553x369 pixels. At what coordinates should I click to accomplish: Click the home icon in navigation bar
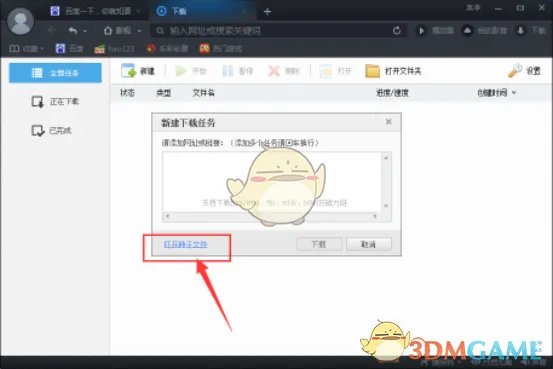[x=108, y=31]
